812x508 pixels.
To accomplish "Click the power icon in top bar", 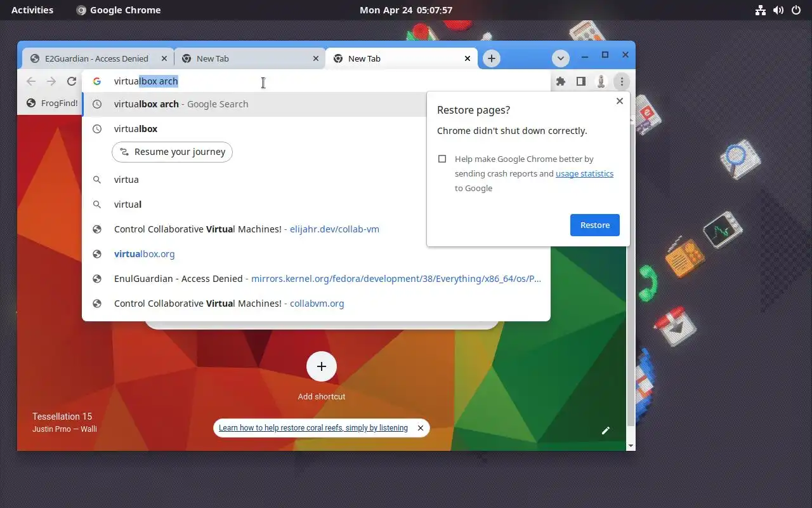I will click(796, 10).
